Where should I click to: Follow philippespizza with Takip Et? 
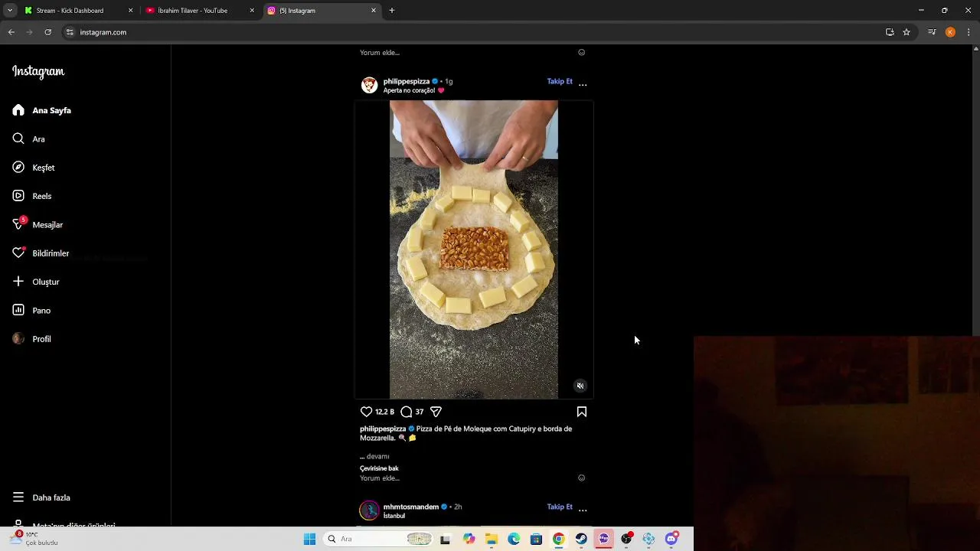tap(560, 81)
